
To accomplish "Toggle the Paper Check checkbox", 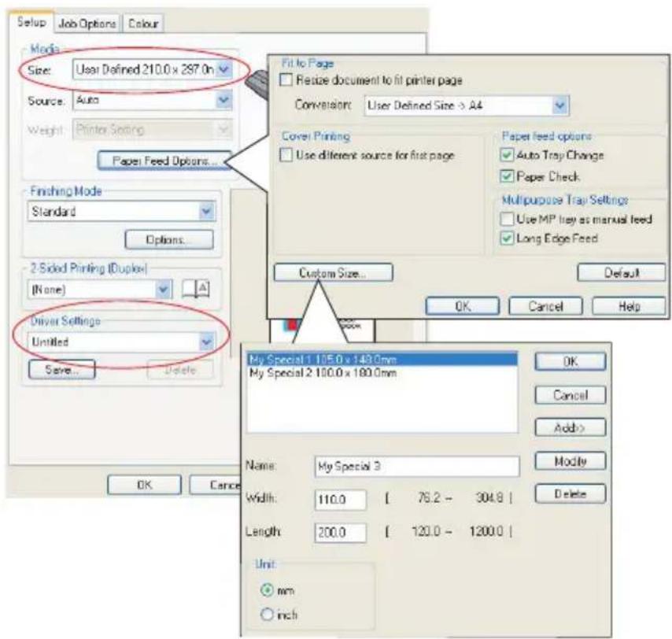I will [507, 176].
